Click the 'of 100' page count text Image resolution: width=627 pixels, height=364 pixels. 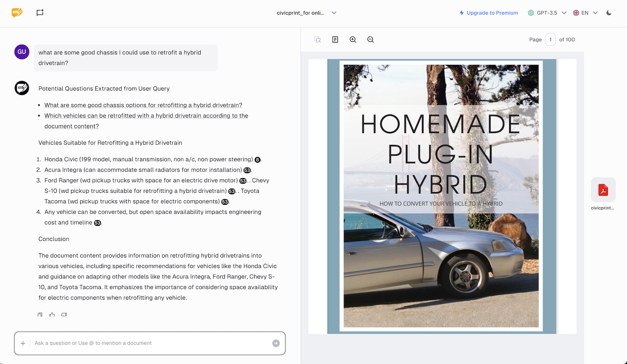pyautogui.click(x=567, y=40)
